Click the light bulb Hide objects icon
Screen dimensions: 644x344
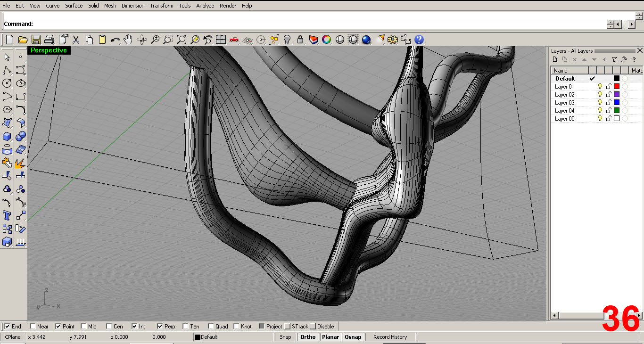click(x=287, y=40)
